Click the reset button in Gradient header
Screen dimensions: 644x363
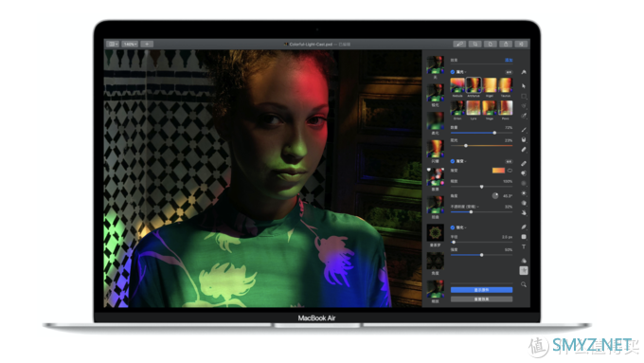[x=509, y=161]
